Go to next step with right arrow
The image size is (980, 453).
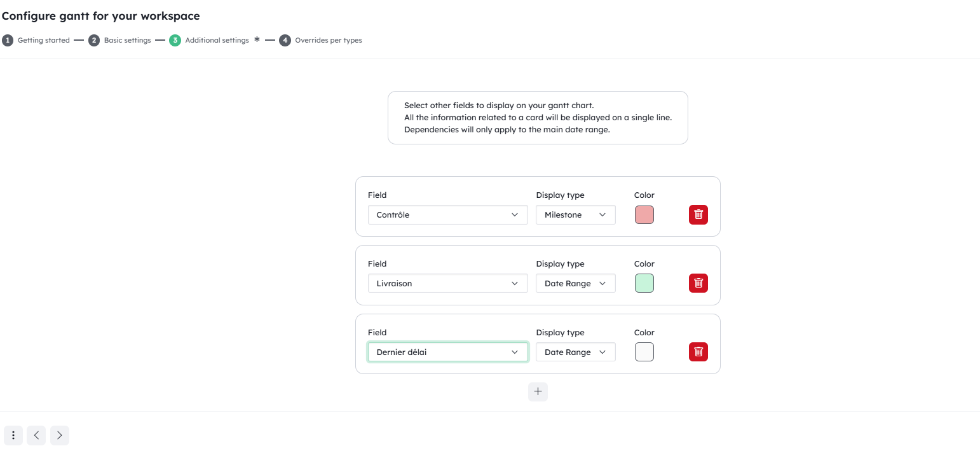(x=60, y=435)
